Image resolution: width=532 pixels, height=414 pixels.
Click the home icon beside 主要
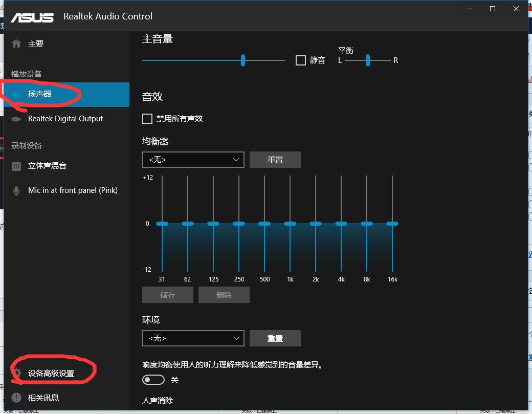coord(16,44)
